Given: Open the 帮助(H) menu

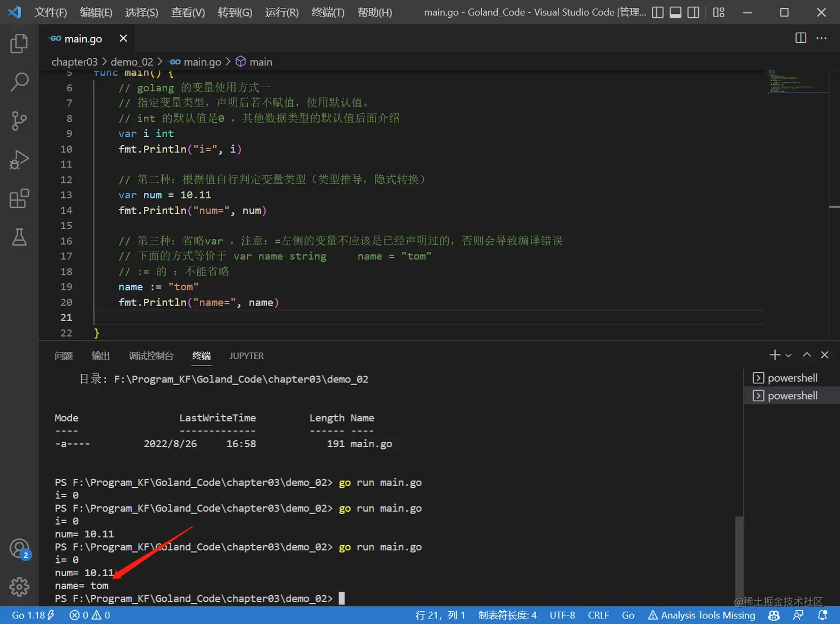Looking at the screenshot, I should point(374,12).
